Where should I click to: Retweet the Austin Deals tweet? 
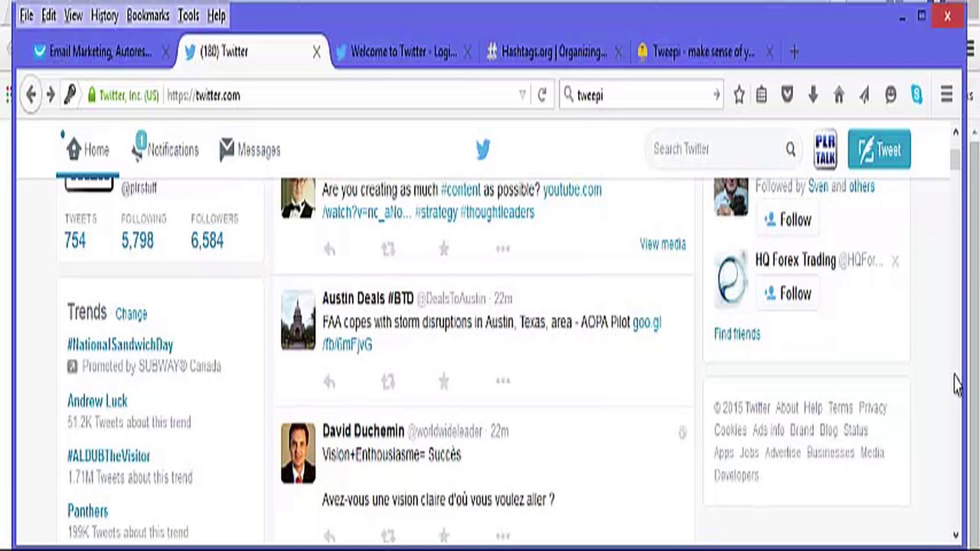pos(388,381)
